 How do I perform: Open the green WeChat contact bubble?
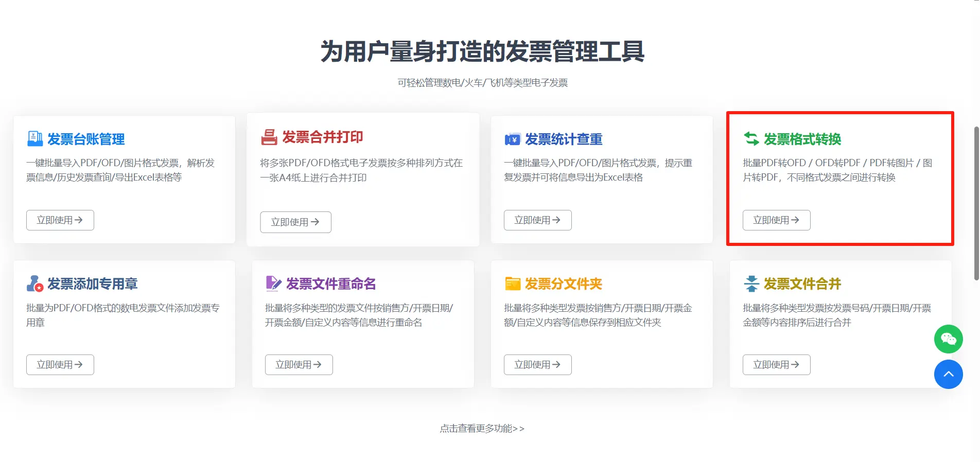(948, 339)
